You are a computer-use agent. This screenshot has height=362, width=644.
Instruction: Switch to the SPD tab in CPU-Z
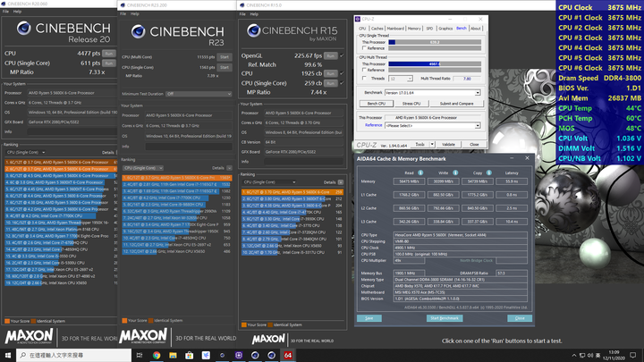pyautogui.click(x=429, y=29)
